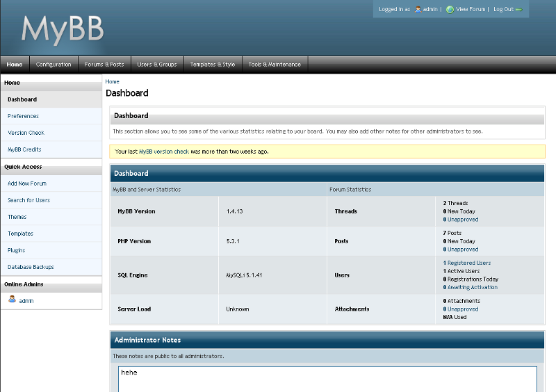Open Database Backups from Quick Access
The height and width of the screenshot is (392, 556).
point(31,267)
